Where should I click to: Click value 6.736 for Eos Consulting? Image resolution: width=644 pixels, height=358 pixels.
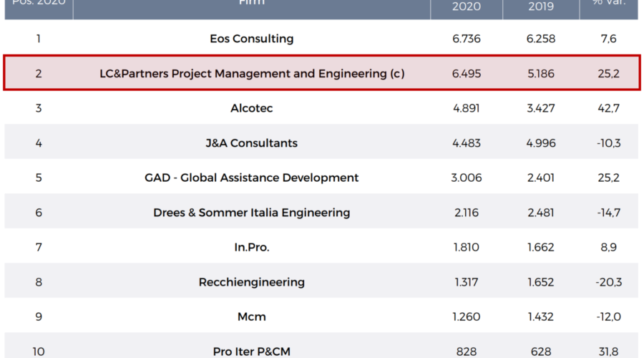tap(466, 39)
